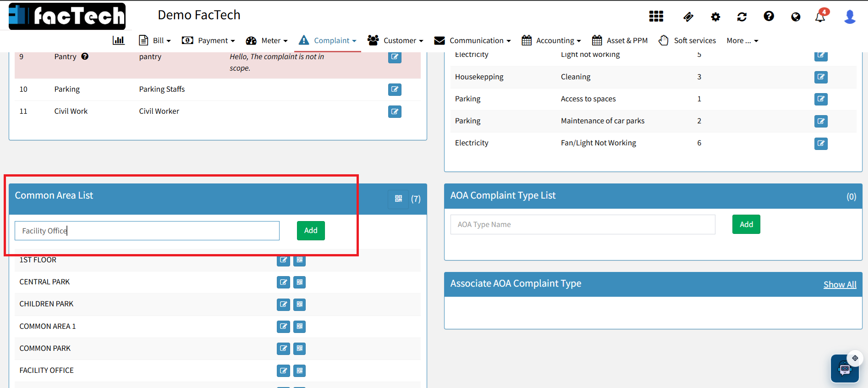Edit the CENTRAL PARK common area
The width and height of the screenshot is (868, 388).
[x=283, y=282]
